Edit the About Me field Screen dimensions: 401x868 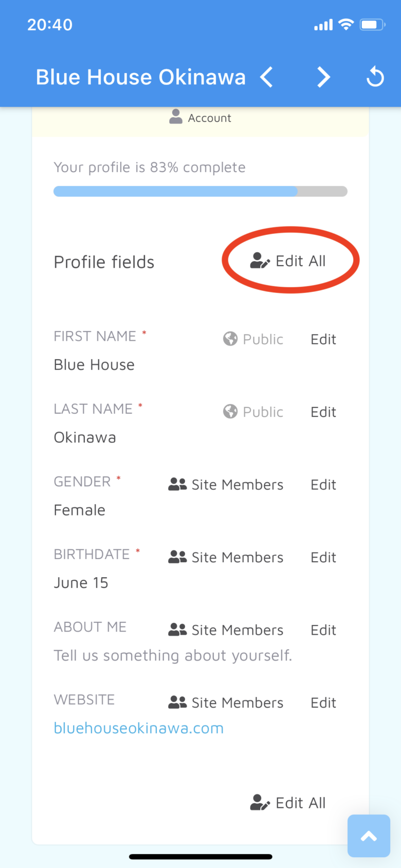[323, 630]
